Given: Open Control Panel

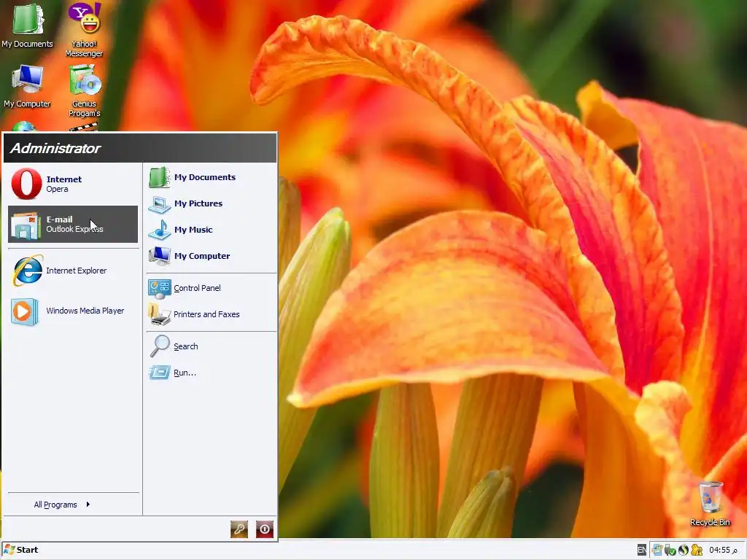Looking at the screenshot, I should tap(211, 288).
